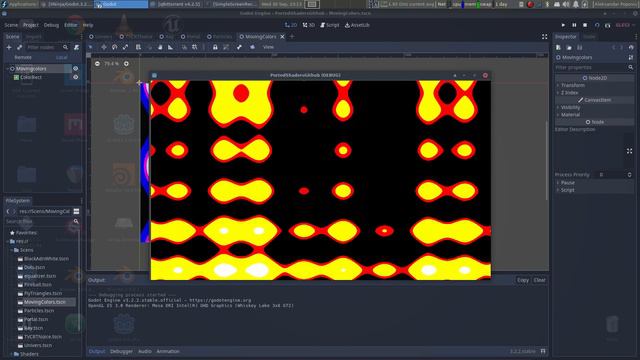Toggle grid snap in the canvas toolbar
640x360 pixels.
(x=195, y=47)
